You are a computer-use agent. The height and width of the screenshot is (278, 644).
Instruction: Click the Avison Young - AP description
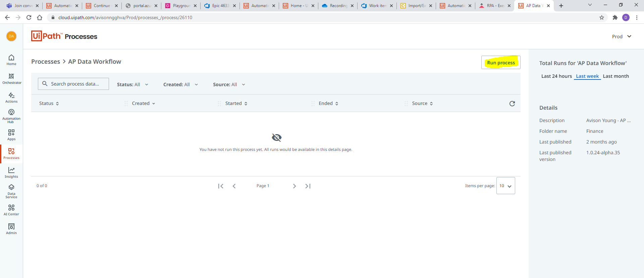(608, 120)
